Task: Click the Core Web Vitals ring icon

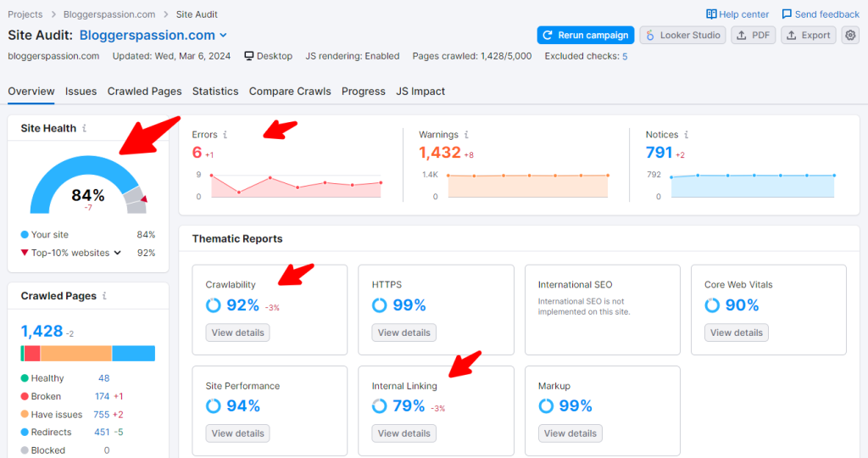Action: [x=712, y=305]
